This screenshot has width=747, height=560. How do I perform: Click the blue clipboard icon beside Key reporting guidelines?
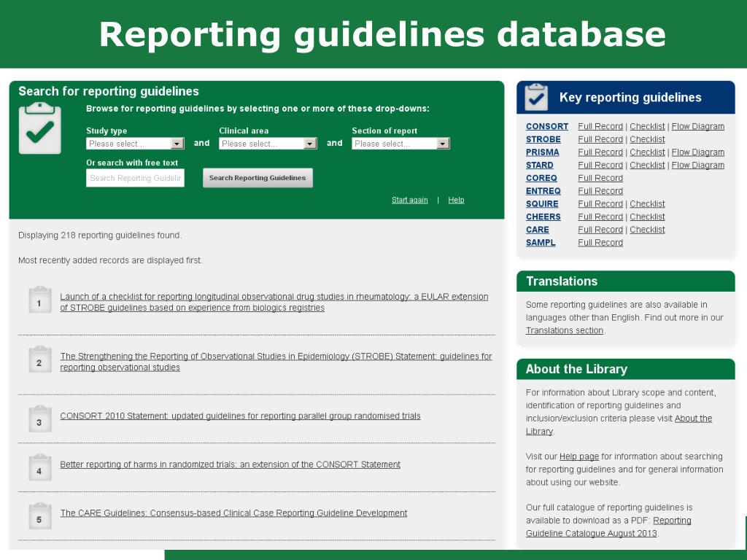coord(536,97)
